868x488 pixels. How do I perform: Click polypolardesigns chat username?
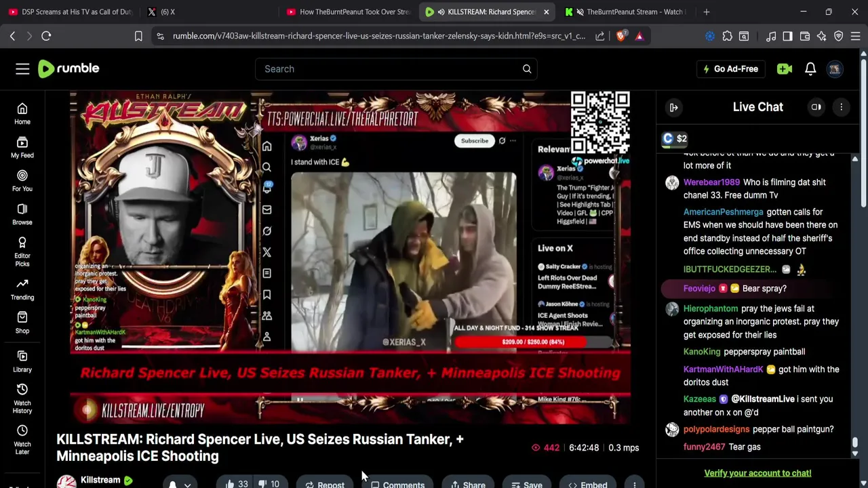point(716,429)
